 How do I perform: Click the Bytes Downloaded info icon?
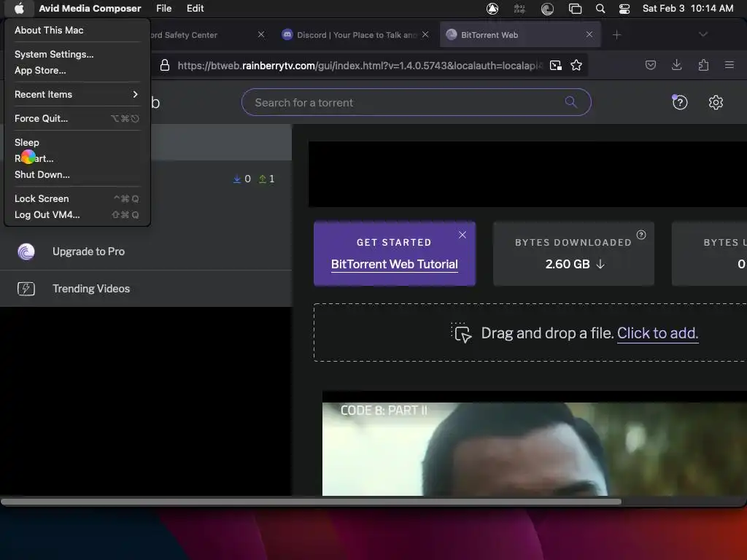point(641,235)
